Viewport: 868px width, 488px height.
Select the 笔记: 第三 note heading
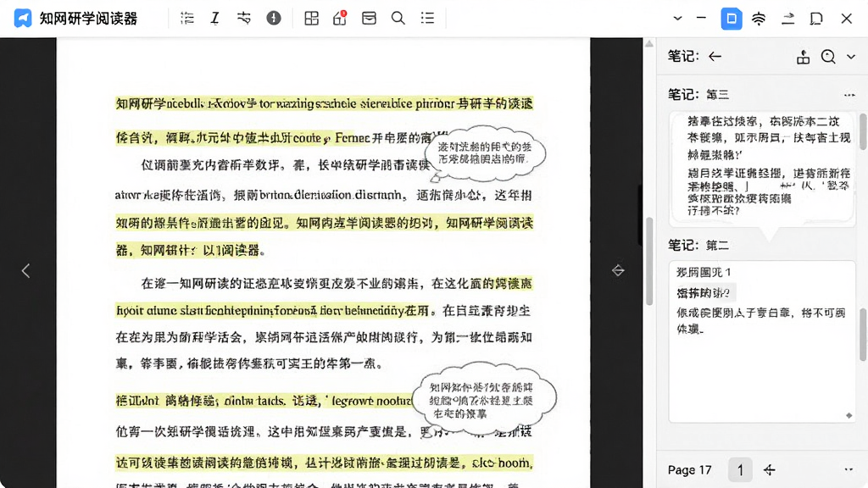tap(698, 95)
